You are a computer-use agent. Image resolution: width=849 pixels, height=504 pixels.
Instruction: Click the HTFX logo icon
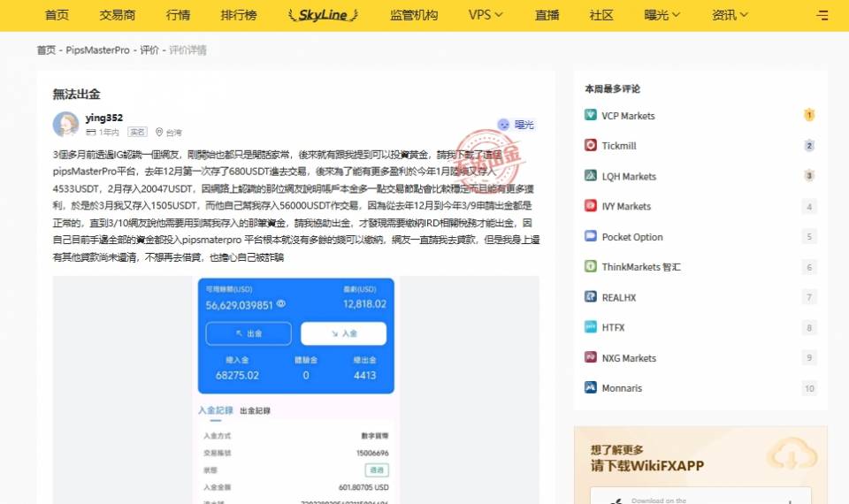click(591, 327)
